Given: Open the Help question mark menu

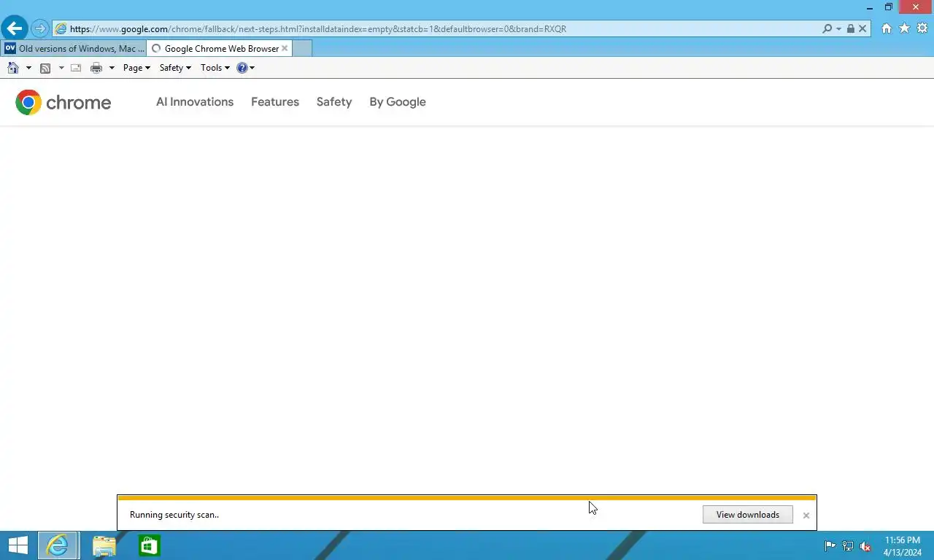Looking at the screenshot, I should click(245, 68).
